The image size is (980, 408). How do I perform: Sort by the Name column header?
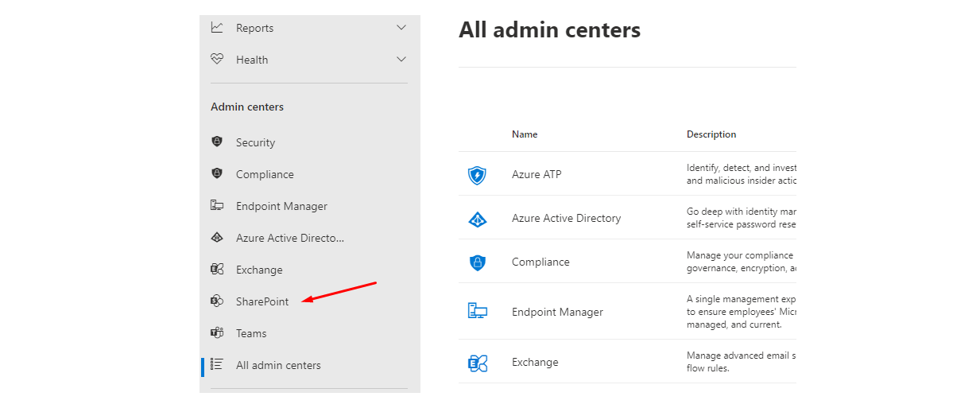(525, 134)
